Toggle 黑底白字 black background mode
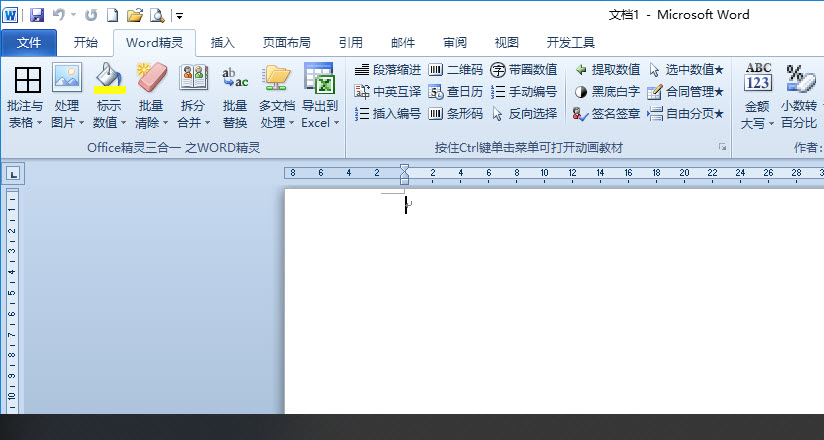The image size is (824, 440). (x=607, y=91)
